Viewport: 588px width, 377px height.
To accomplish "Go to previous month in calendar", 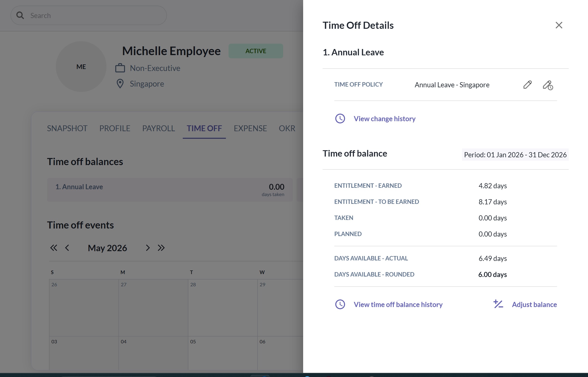I will pos(67,248).
